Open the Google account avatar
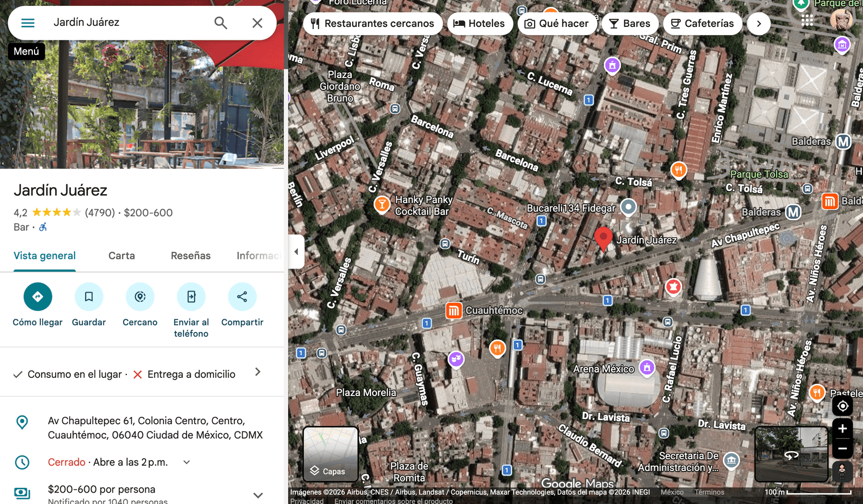This screenshot has width=863, height=504. (x=841, y=20)
